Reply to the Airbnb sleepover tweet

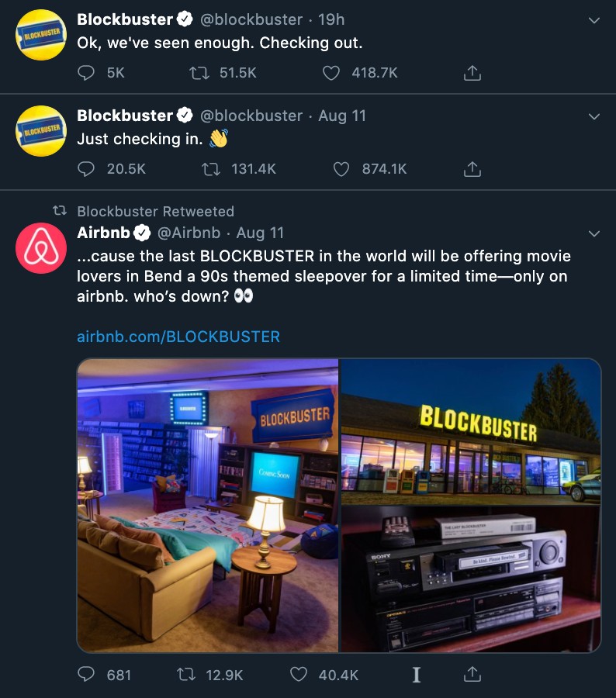pyautogui.click(x=86, y=675)
